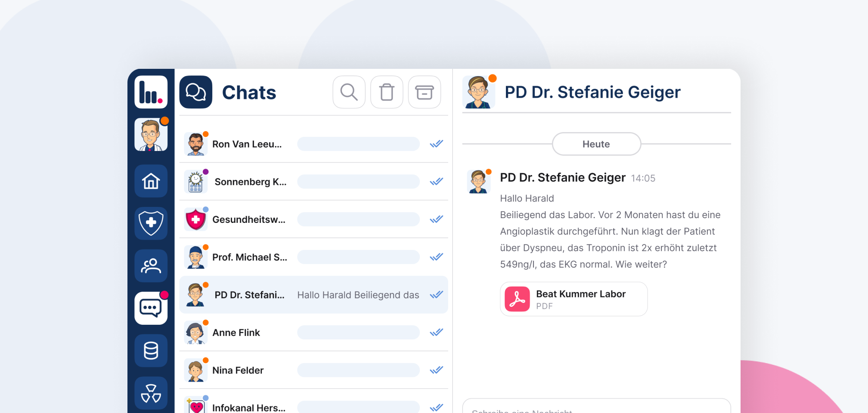Click the app logo at sidebar top
Viewport: 868px width, 413px height.
pos(151,92)
